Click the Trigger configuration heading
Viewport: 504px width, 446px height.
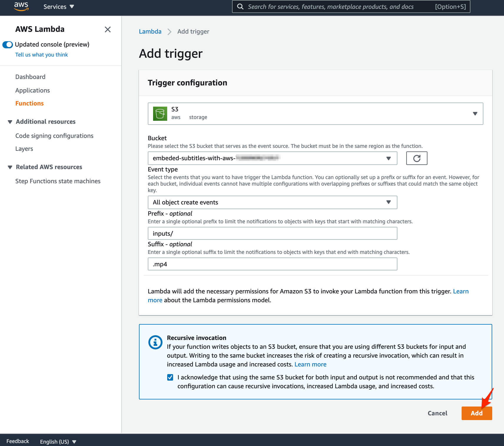click(188, 83)
